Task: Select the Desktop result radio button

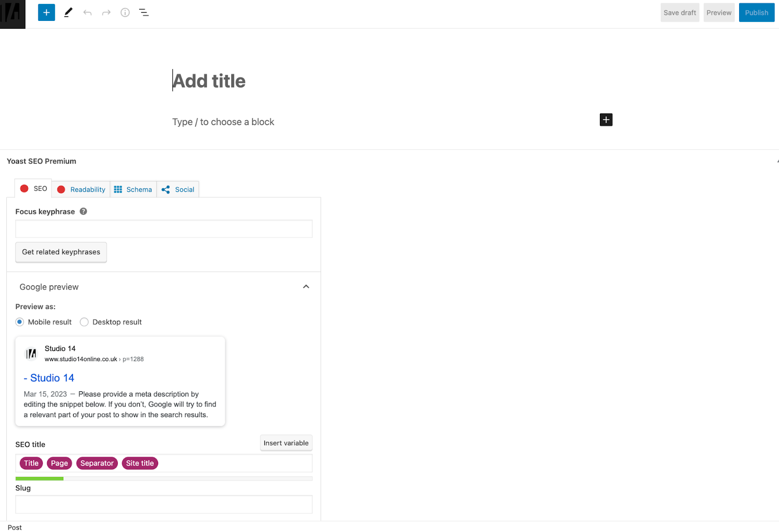Action: [84, 322]
